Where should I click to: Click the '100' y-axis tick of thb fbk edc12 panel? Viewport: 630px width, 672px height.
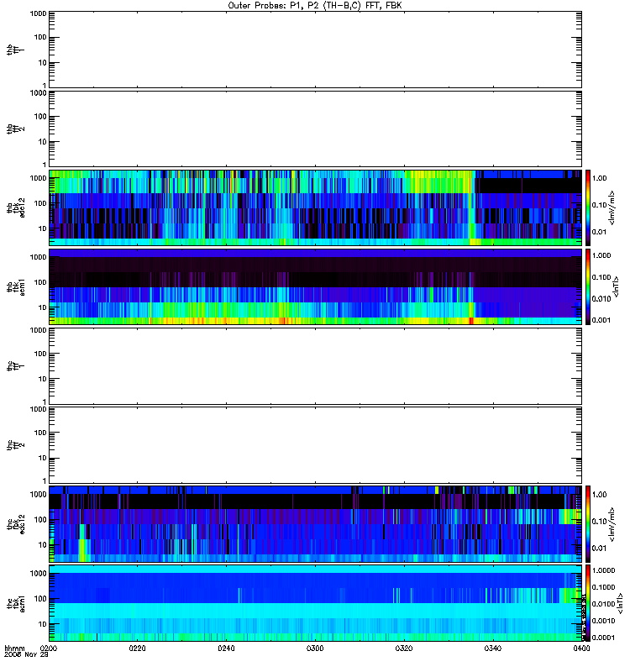pyautogui.click(x=40, y=203)
